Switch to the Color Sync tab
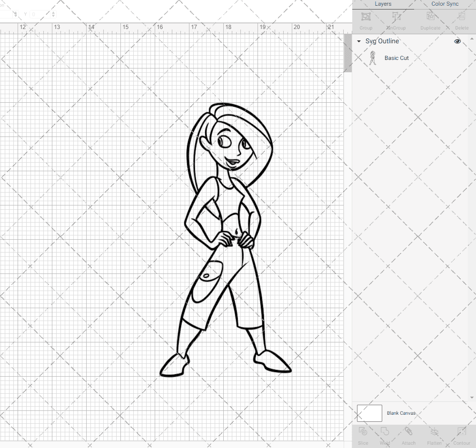The image size is (476, 448). 445,4
